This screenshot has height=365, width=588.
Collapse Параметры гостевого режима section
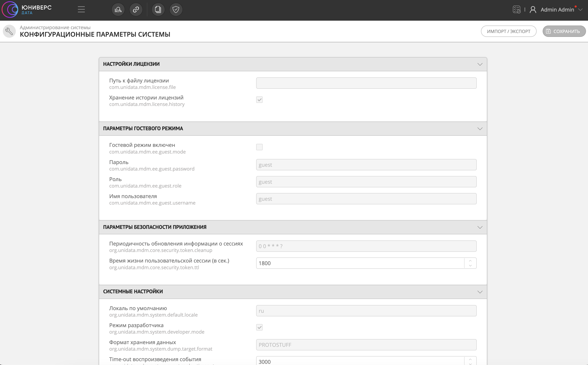[x=480, y=129]
